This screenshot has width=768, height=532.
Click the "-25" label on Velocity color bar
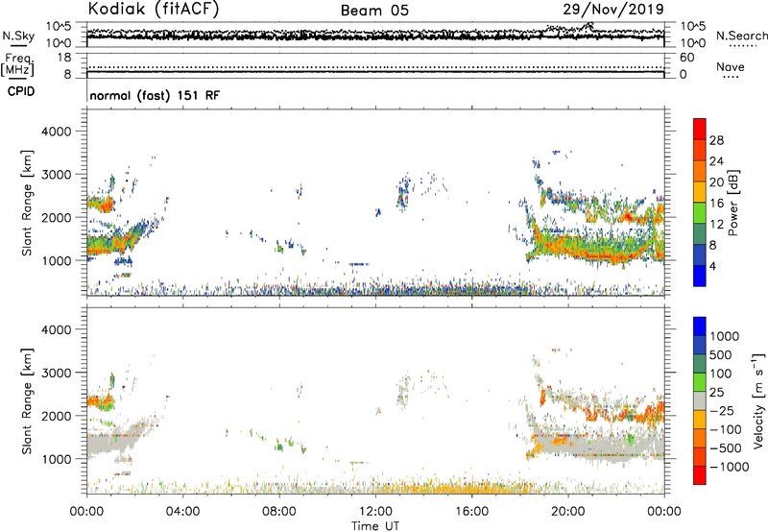[722, 411]
